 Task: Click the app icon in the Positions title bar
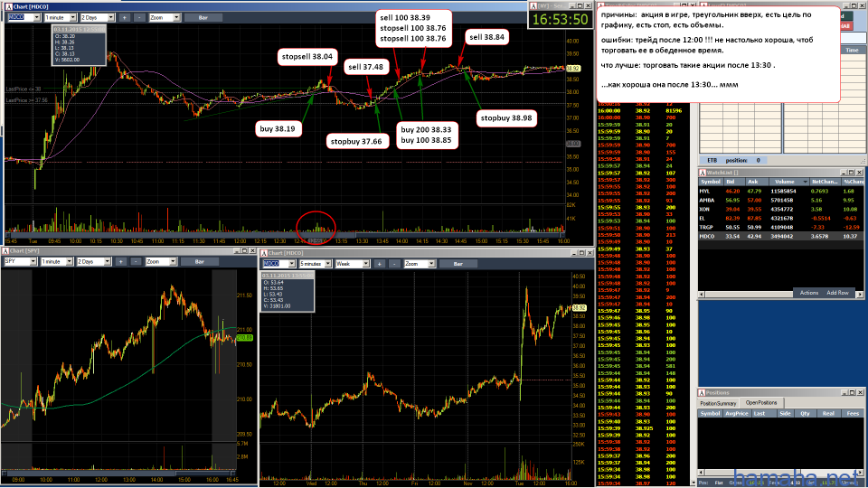click(x=702, y=392)
